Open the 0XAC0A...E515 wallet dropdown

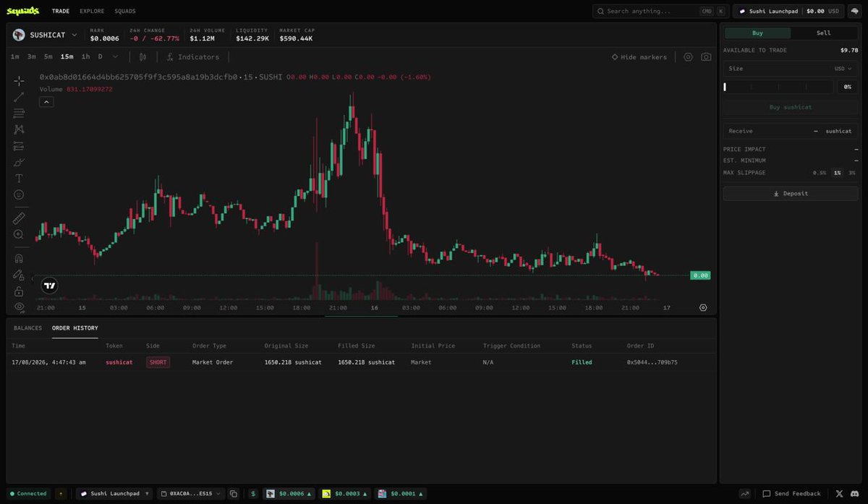point(191,494)
